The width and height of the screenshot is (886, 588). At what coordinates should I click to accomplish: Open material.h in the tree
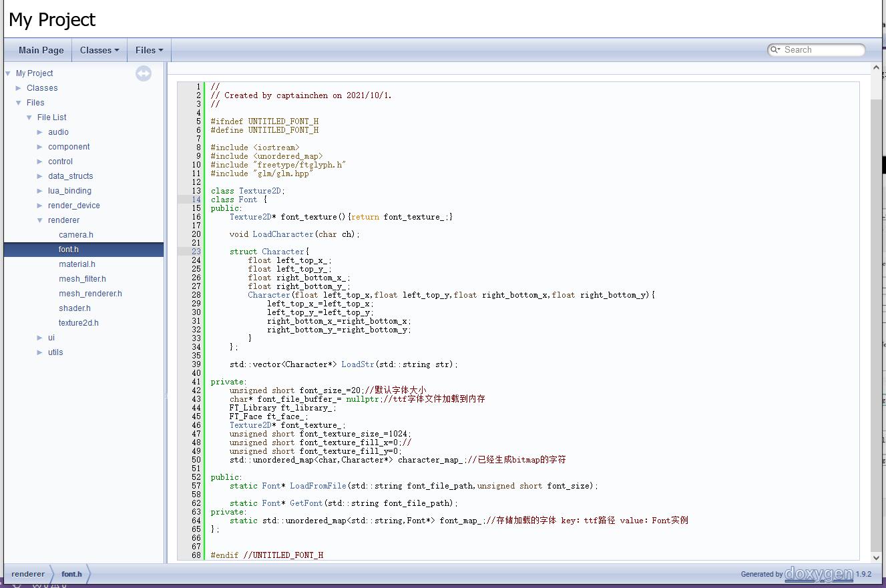click(x=77, y=264)
